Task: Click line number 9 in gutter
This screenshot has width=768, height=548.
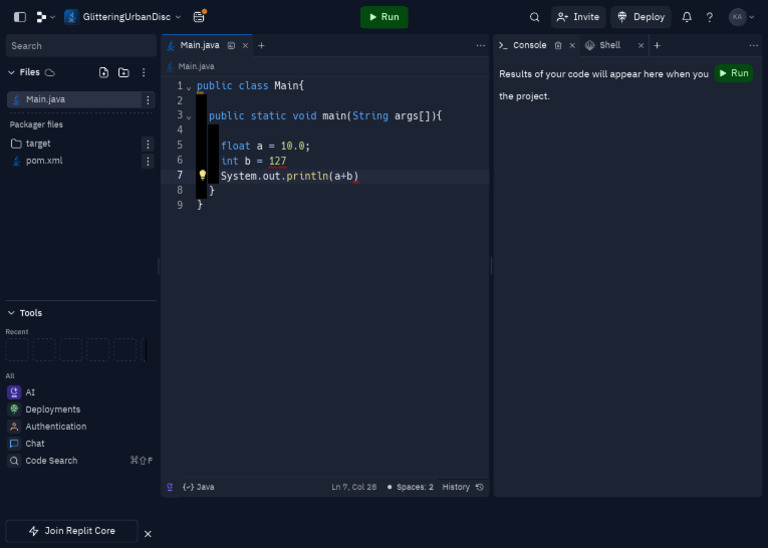Action: click(x=180, y=205)
